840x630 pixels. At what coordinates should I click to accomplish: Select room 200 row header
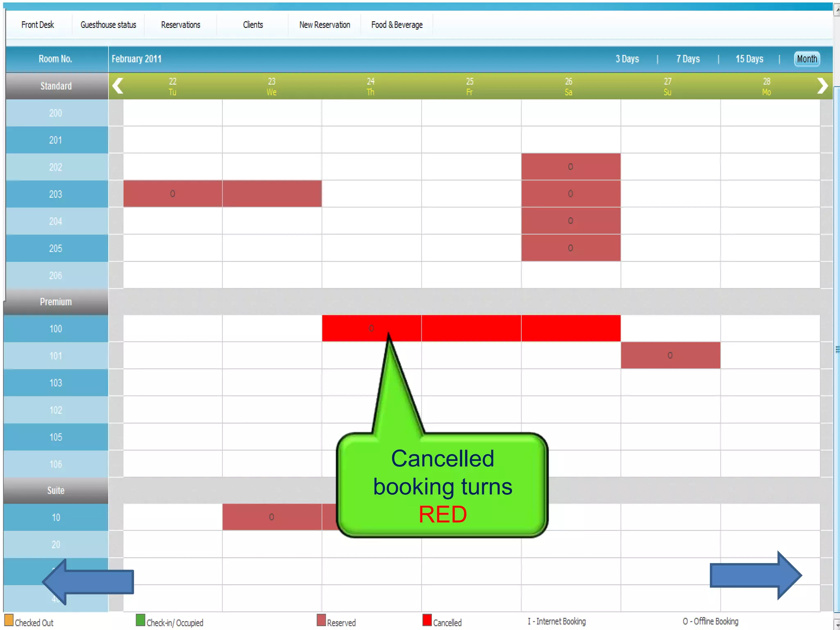pos(57,113)
